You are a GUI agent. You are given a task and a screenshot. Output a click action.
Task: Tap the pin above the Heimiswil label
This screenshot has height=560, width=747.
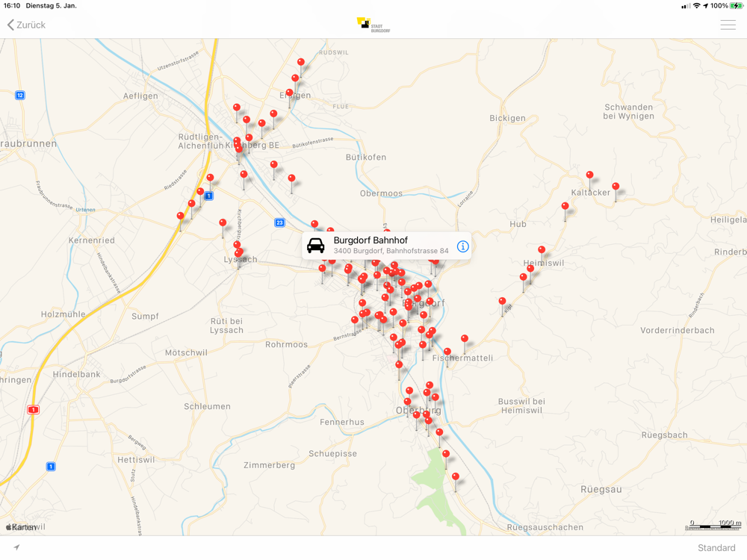[x=542, y=249]
